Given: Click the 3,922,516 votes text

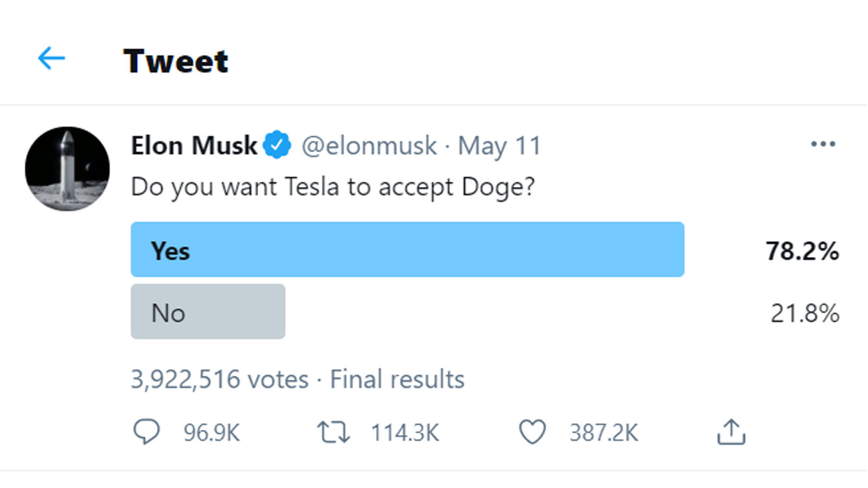Looking at the screenshot, I should coord(220,379).
